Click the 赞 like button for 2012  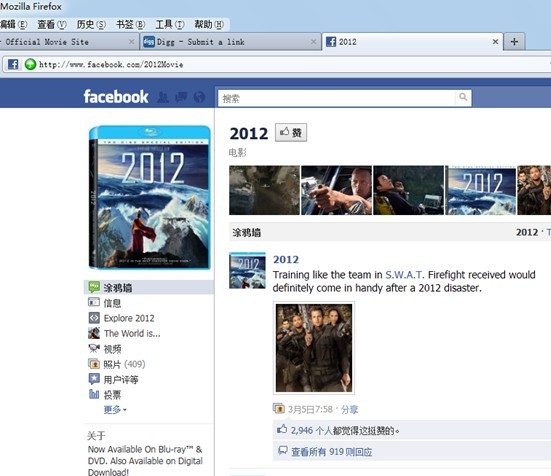click(291, 132)
